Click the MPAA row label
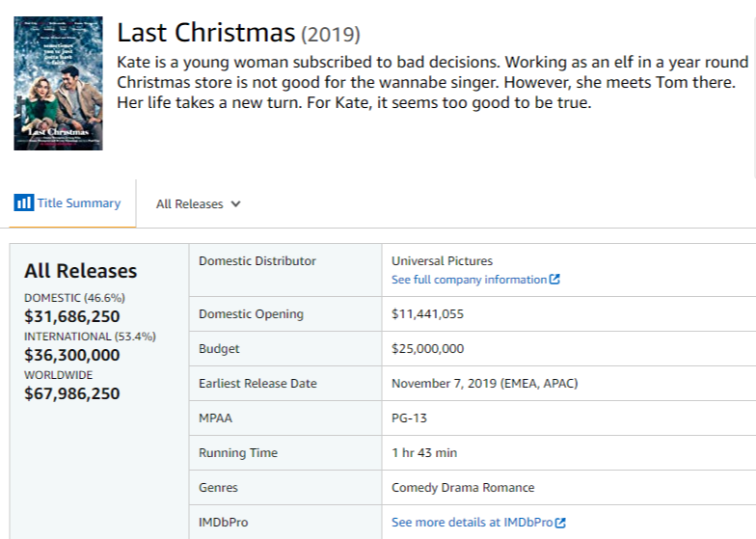Screen dimensions: 756x539 coord(216,418)
